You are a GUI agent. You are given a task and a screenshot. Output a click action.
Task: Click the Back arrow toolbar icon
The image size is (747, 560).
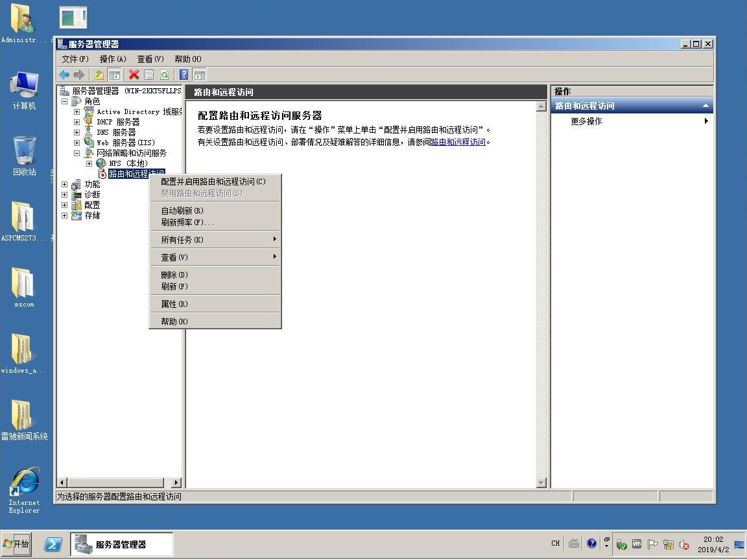pyautogui.click(x=64, y=75)
